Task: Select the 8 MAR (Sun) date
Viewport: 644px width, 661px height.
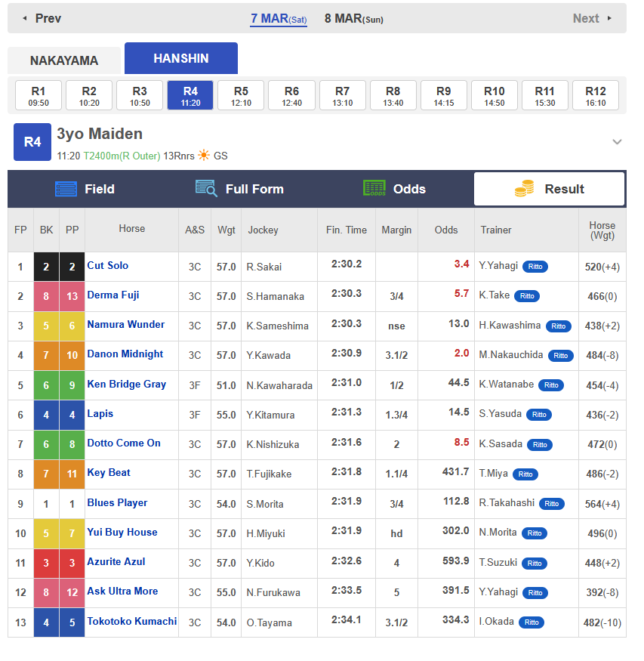Action: 354,19
